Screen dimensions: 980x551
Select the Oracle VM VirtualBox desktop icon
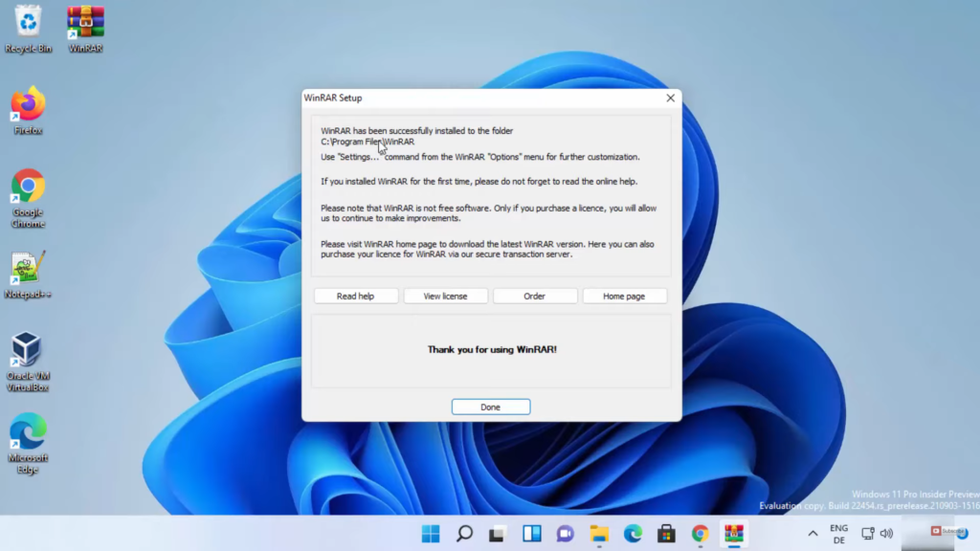tap(27, 352)
